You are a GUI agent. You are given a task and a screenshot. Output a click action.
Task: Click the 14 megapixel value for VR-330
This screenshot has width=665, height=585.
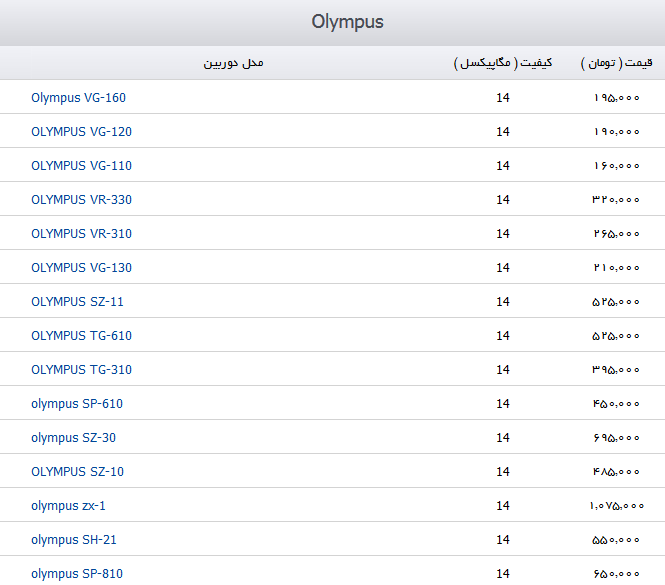[x=503, y=200]
